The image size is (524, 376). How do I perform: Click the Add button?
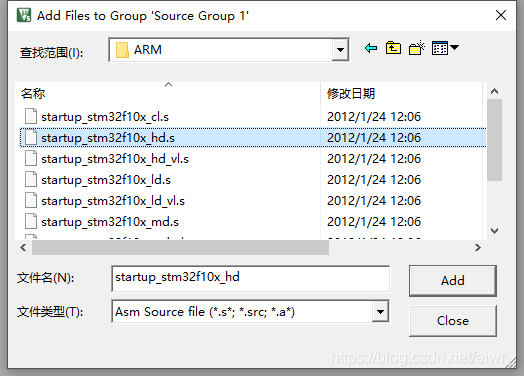[453, 281]
